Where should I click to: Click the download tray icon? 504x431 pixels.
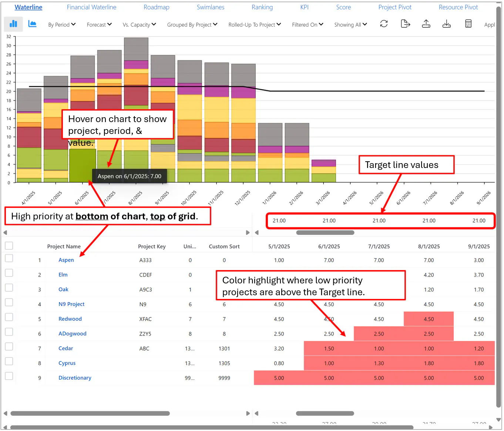pos(447,24)
